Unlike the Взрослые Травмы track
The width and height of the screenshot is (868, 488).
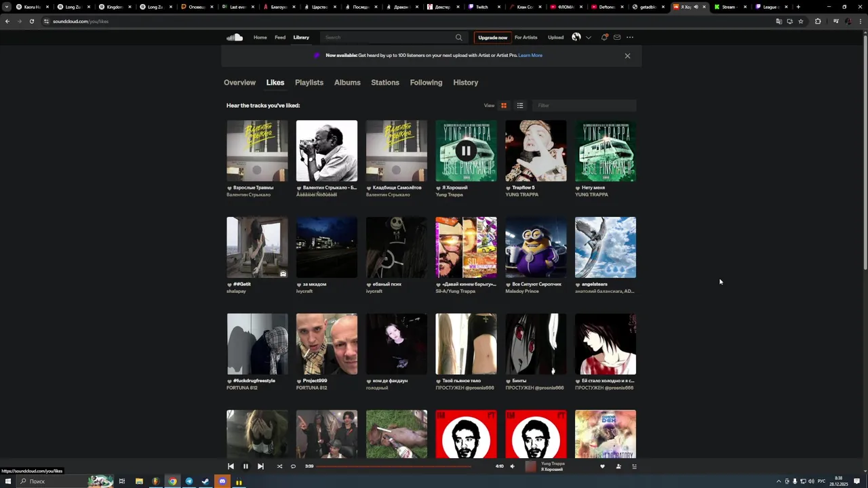click(x=229, y=188)
